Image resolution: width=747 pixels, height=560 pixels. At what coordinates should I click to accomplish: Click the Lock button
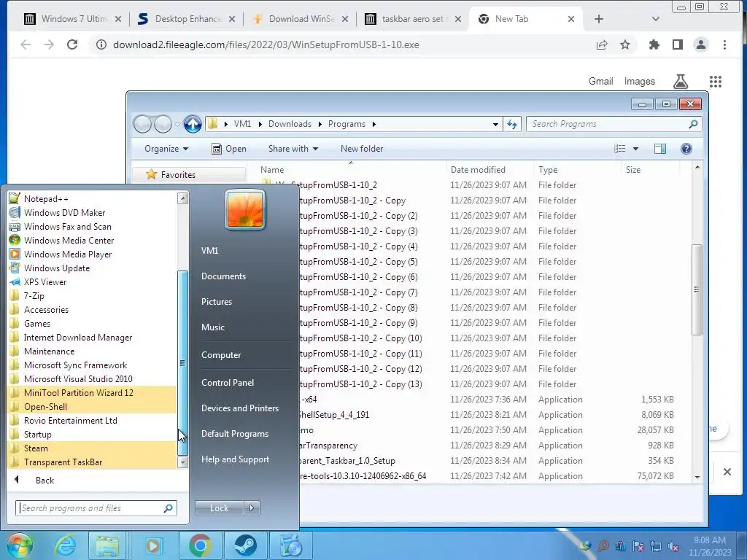point(219,508)
